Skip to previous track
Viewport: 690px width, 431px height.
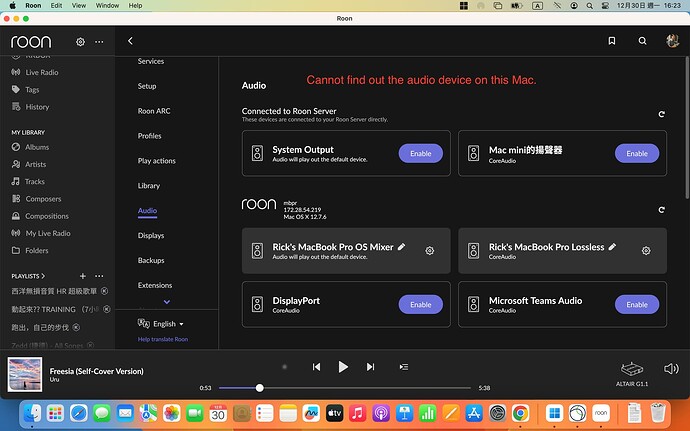pos(316,367)
